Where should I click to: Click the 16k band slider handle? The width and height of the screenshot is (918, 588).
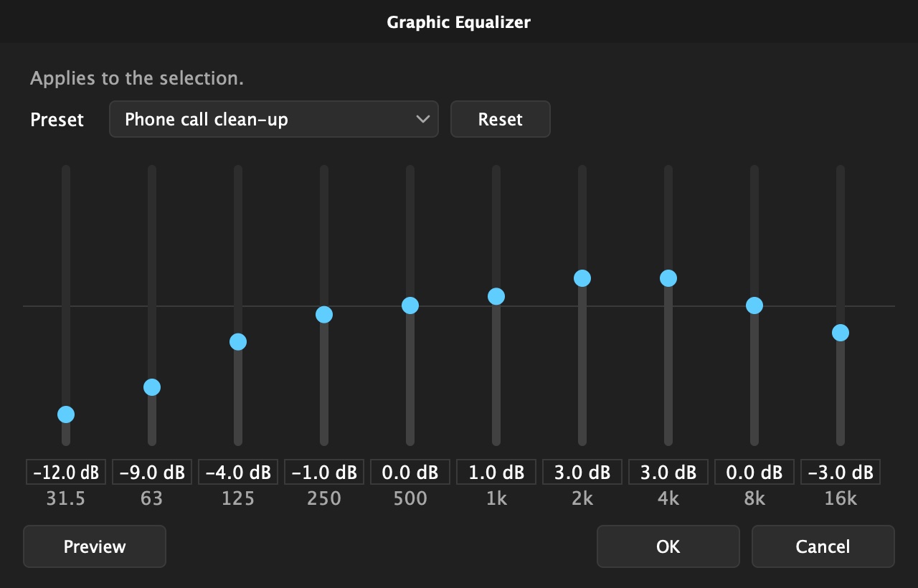pyautogui.click(x=841, y=333)
